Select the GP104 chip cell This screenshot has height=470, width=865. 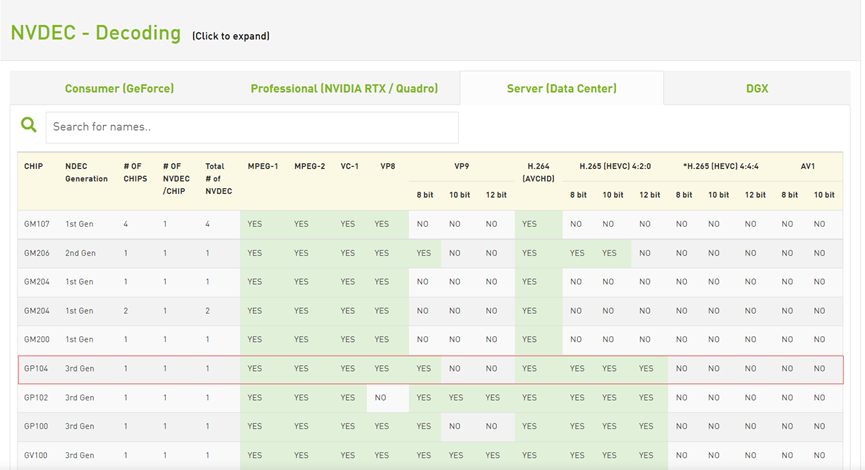[x=36, y=368]
